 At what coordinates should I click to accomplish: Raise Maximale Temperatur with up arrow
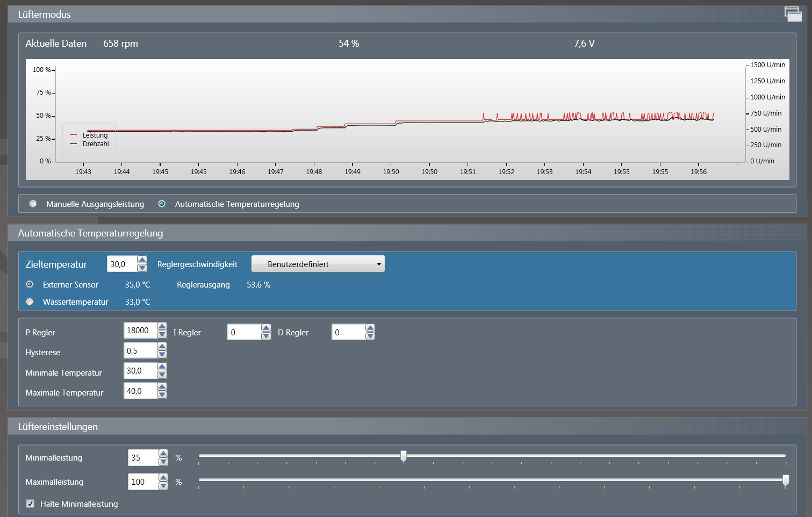[x=162, y=387]
